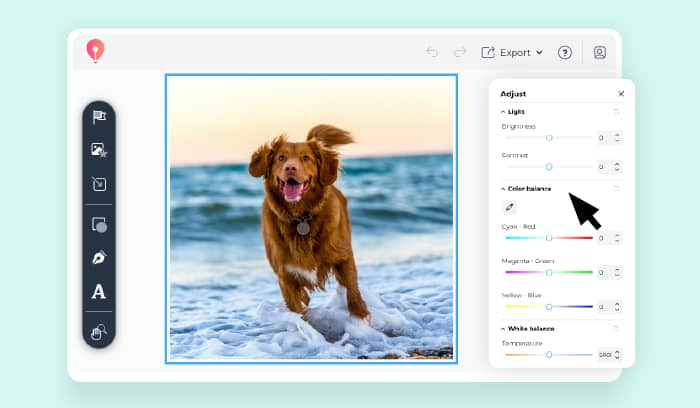Collapse the Color balance section

[x=503, y=189]
